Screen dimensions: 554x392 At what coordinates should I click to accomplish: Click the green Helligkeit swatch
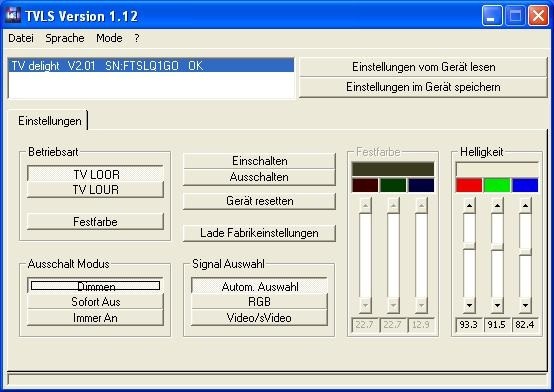click(x=497, y=185)
